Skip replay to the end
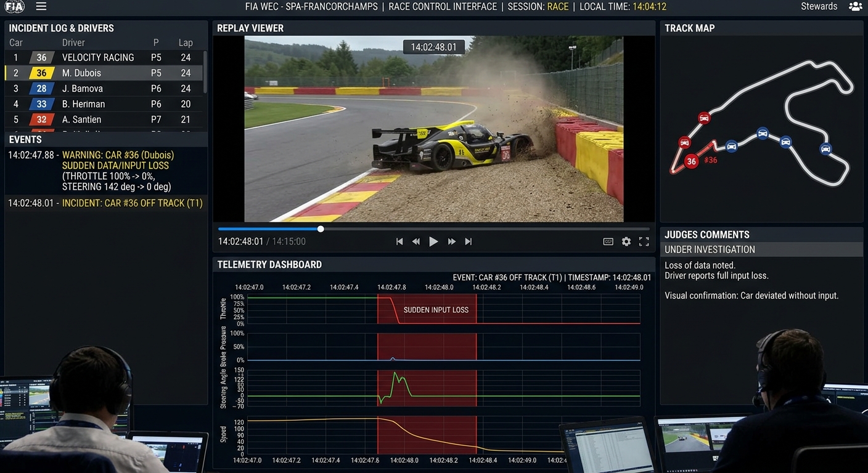The height and width of the screenshot is (473, 868). click(x=469, y=241)
